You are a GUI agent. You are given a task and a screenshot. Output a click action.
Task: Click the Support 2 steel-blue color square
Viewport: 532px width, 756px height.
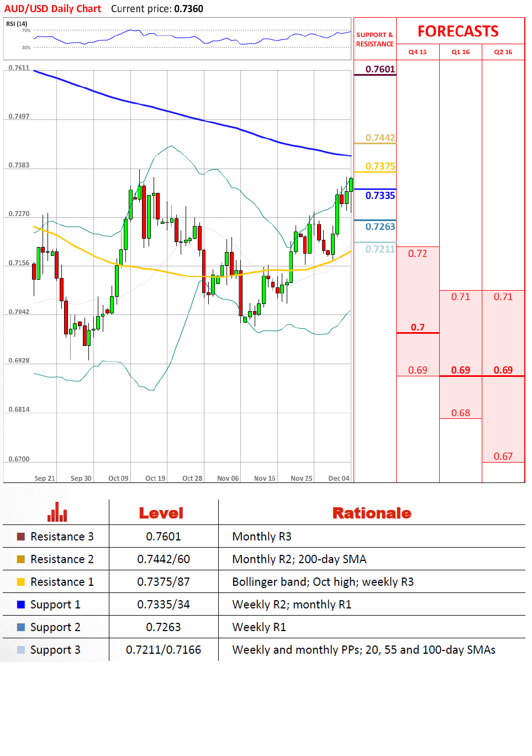click(21, 627)
